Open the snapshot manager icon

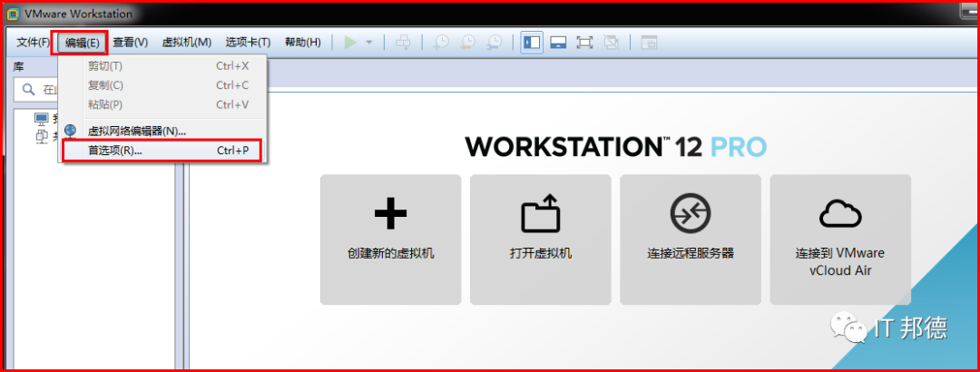point(494,43)
